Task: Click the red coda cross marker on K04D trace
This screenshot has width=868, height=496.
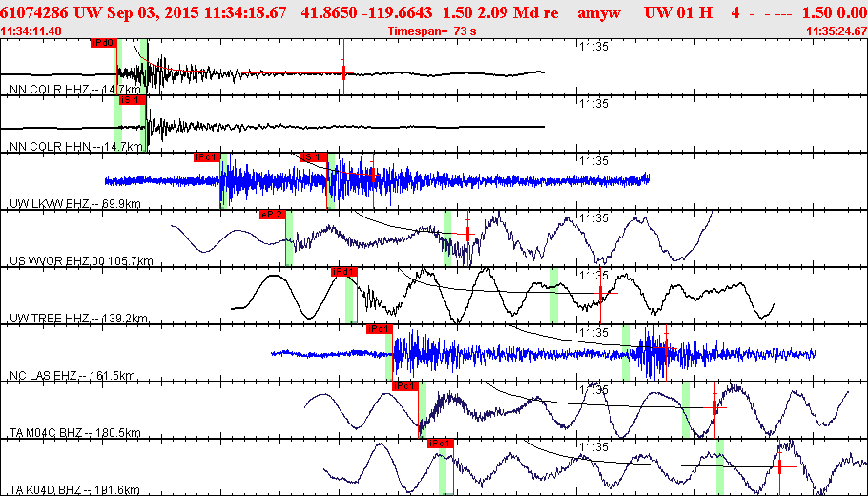Action: click(x=779, y=466)
